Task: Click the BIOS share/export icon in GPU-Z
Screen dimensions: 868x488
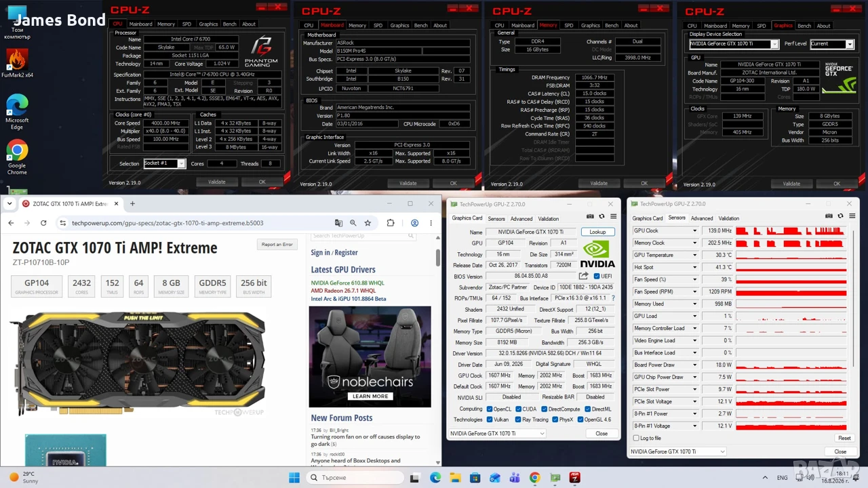Action: [x=583, y=276]
